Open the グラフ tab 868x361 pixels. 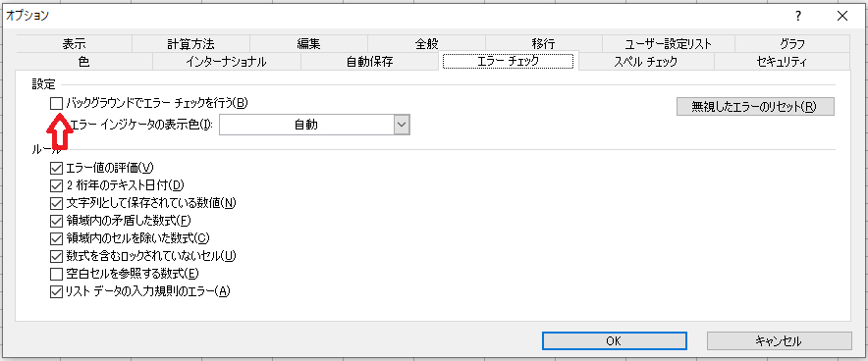(792, 44)
